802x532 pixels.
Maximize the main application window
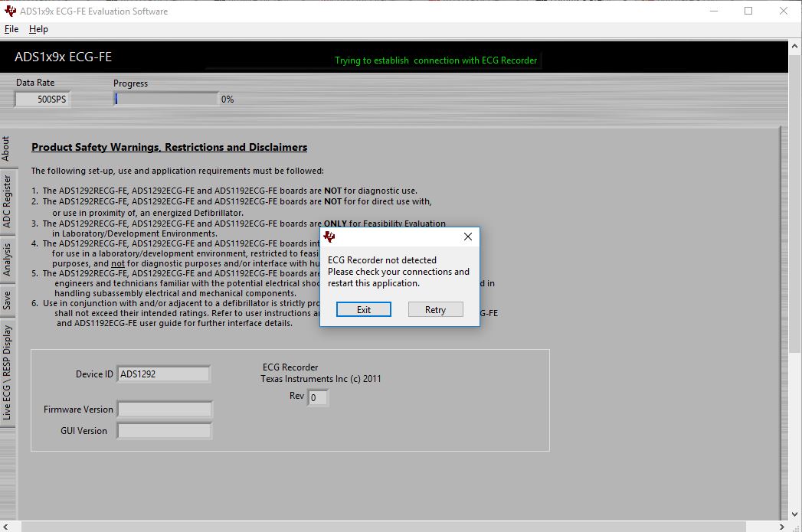(x=748, y=11)
